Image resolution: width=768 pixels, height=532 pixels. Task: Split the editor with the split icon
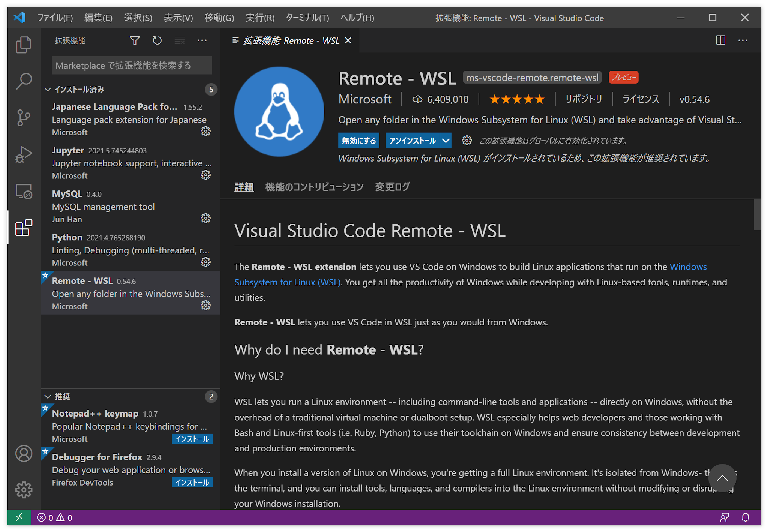(x=720, y=40)
